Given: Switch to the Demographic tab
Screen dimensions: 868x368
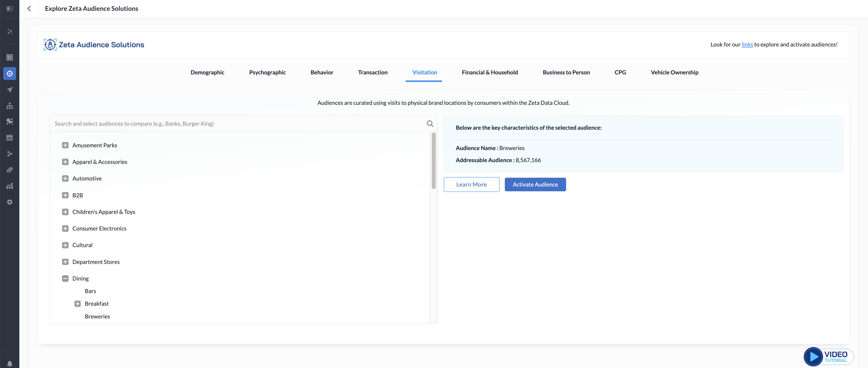Looking at the screenshot, I should tap(207, 73).
